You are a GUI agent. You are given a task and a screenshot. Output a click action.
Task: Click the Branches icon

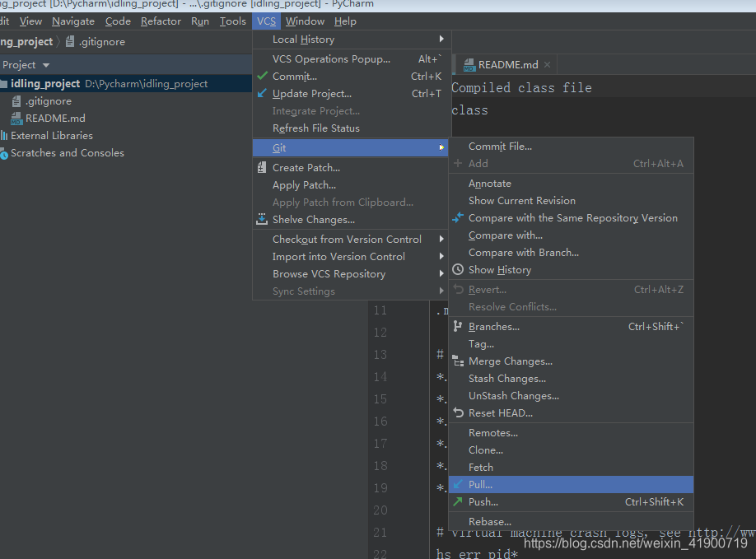point(458,326)
